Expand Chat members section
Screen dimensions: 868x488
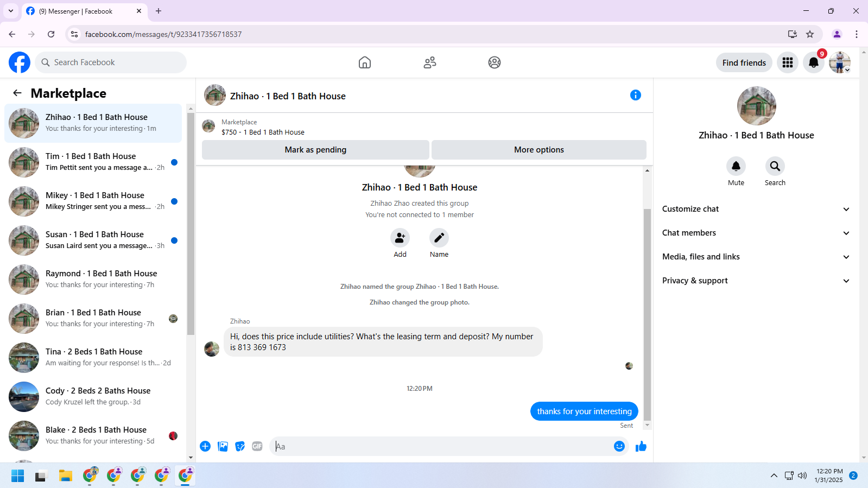pos(756,233)
